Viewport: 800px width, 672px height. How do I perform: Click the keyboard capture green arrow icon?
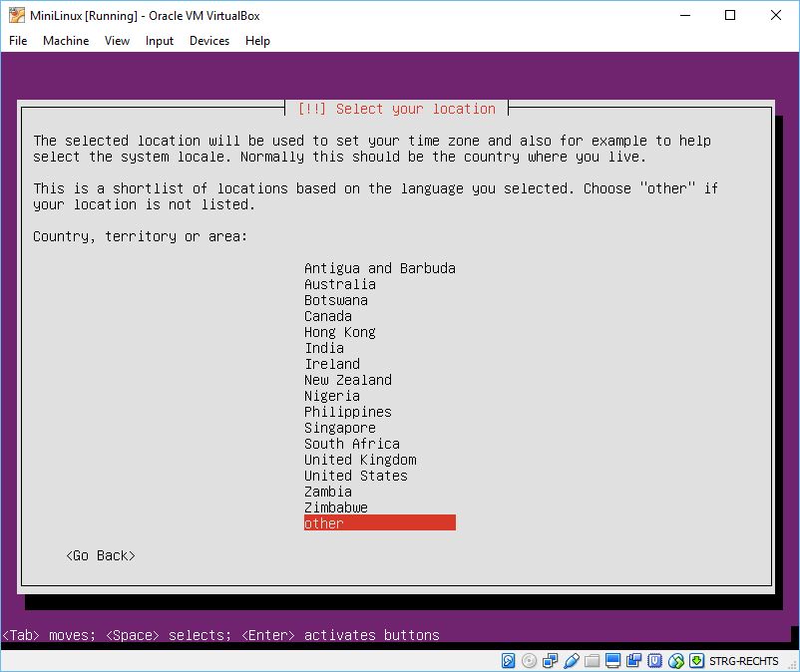(x=697, y=660)
